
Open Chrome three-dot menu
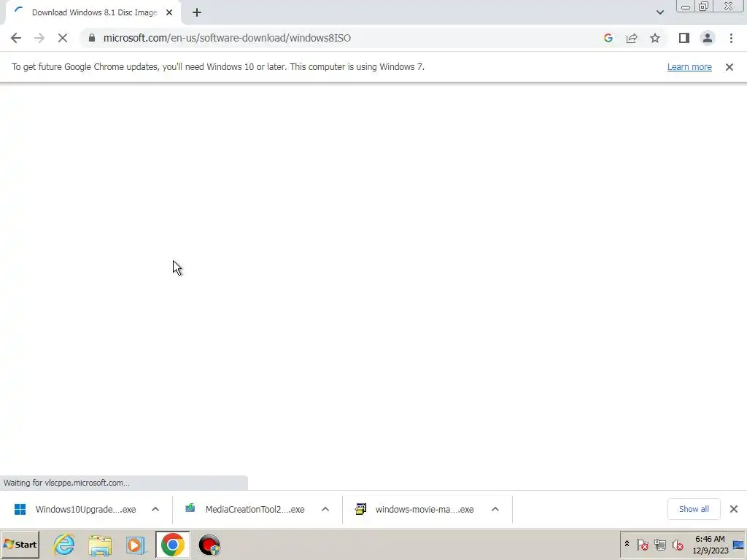tap(731, 38)
